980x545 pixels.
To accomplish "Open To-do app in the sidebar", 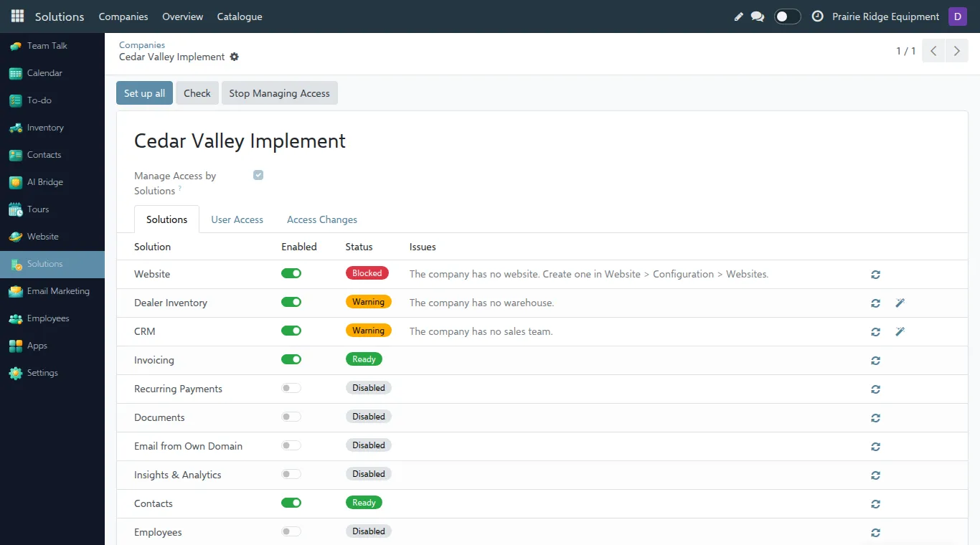I will (52, 100).
